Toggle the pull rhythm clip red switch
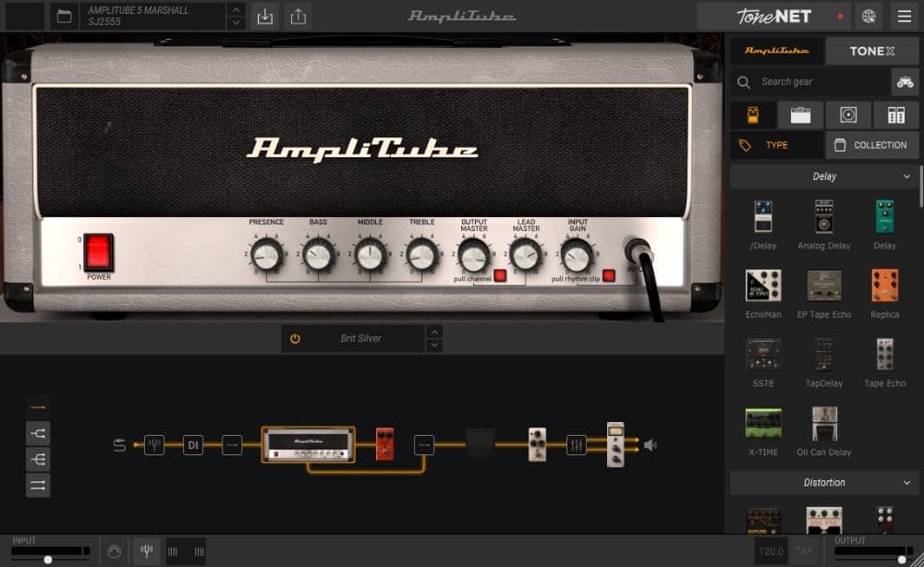Image resolution: width=924 pixels, height=567 pixels. [609, 275]
